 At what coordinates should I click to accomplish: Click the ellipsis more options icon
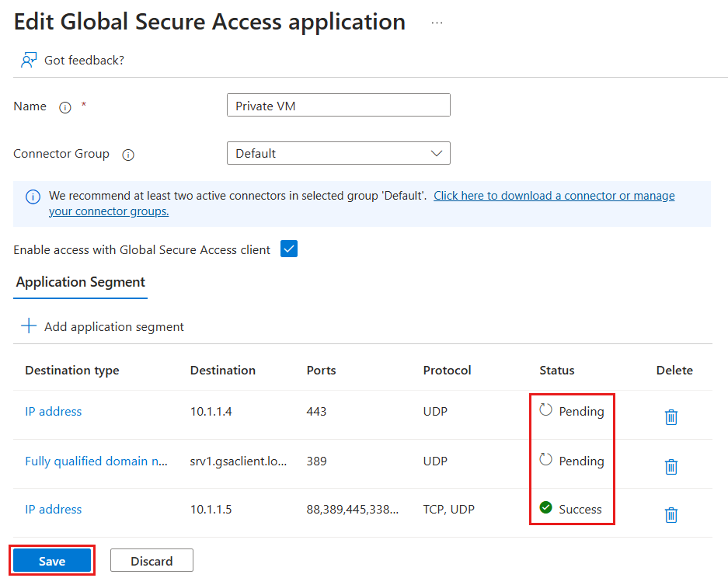pos(437,23)
